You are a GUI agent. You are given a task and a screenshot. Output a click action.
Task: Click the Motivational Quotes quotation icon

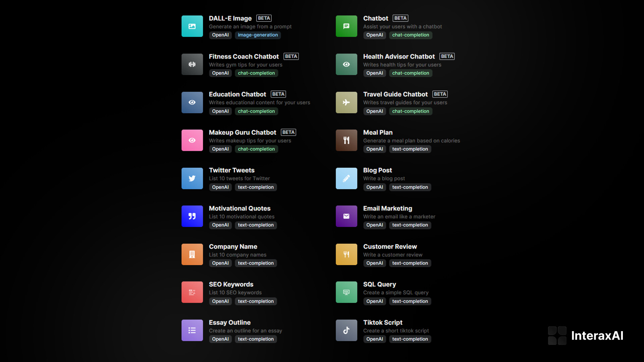(x=192, y=216)
